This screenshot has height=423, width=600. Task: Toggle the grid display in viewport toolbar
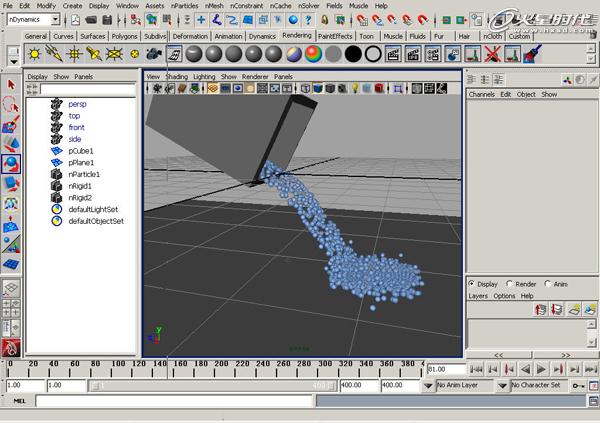point(212,88)
